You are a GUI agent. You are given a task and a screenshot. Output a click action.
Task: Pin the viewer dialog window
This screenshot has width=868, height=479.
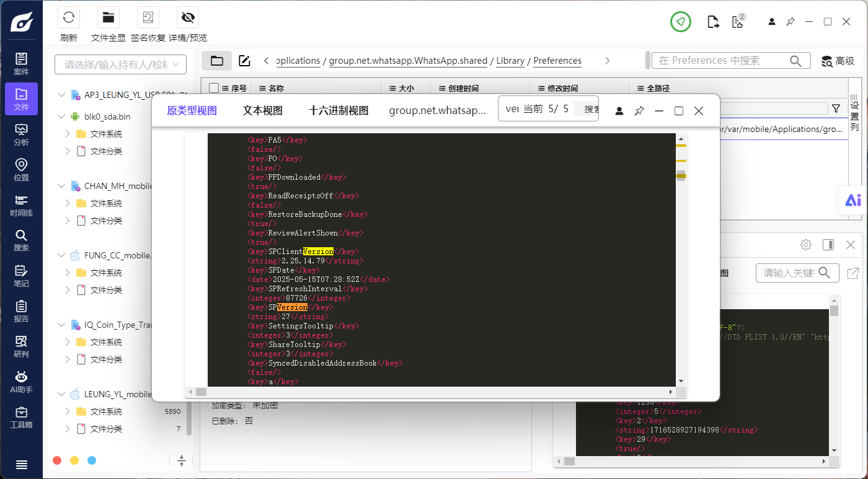[639, 111]
